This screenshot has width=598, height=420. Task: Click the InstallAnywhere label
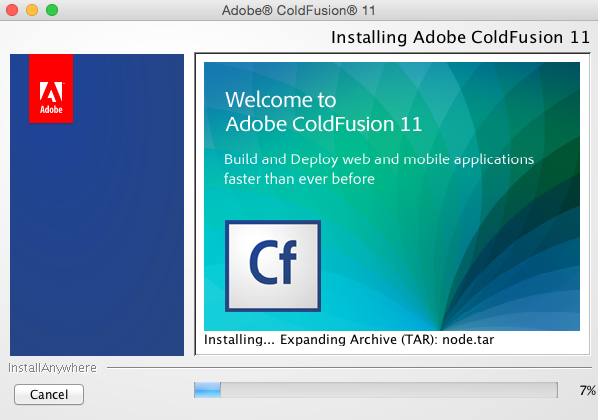click(x=52, y=368)
